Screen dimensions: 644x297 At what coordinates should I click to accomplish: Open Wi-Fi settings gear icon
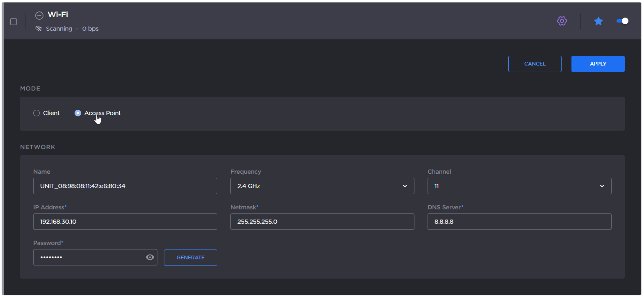point(562,21)
